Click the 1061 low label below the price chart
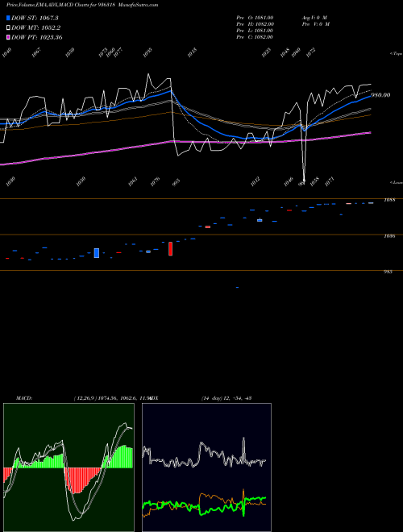This screenshot has width=403, height=532. [x=132, y=181]
